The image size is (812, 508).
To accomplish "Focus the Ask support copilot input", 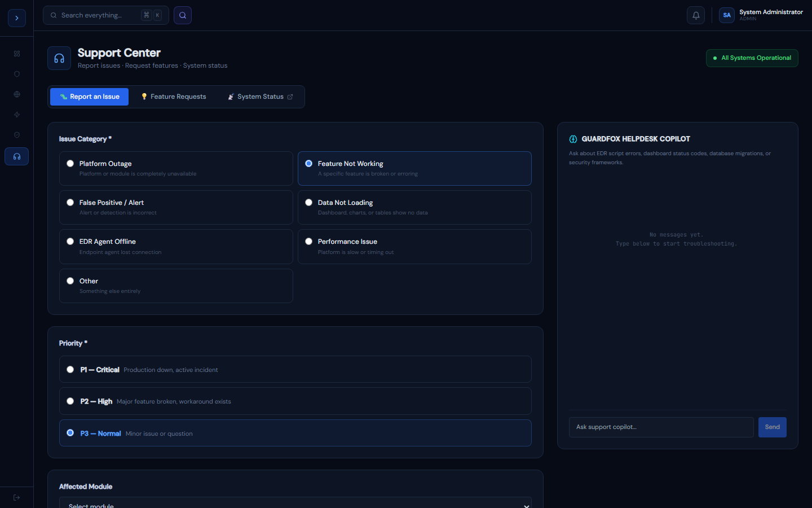I will 661,427.
